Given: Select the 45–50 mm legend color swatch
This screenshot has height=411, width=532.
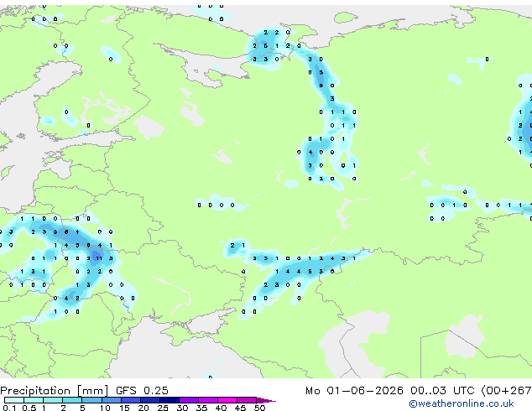Looking at the screenshot, I should (247, 400).
